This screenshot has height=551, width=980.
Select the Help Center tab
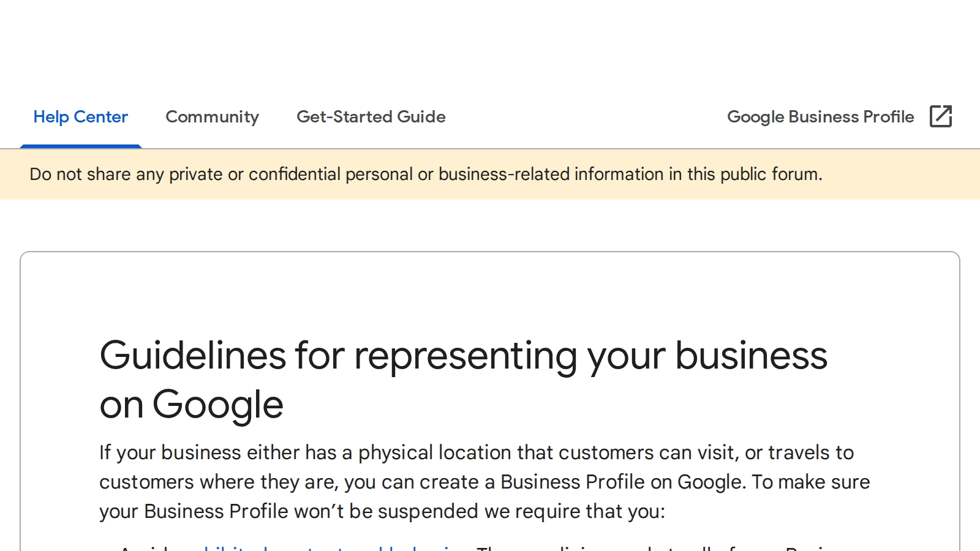click(80, 117)
